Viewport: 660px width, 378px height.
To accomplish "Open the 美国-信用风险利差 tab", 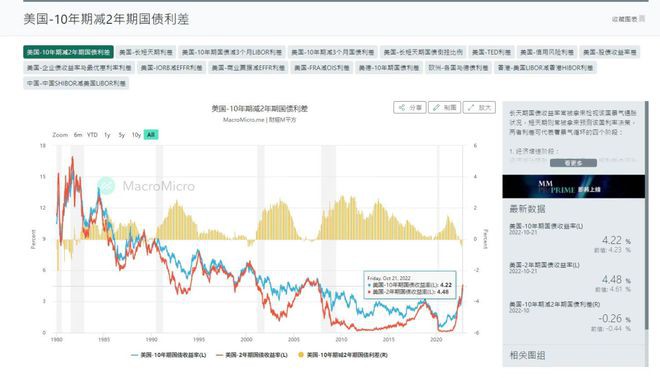I will click(547, 52).
